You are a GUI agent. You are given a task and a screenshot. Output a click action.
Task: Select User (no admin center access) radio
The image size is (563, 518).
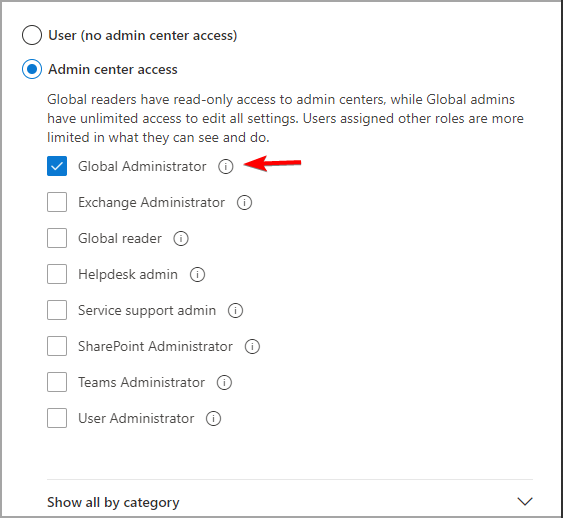point(32,35)
